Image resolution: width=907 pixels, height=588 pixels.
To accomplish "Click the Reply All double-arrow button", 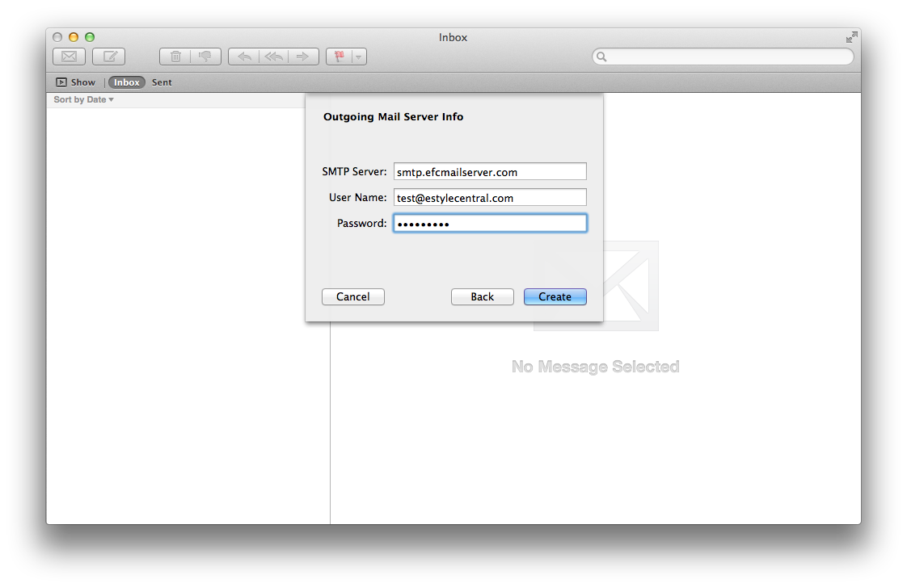I will tap(273, 57).
